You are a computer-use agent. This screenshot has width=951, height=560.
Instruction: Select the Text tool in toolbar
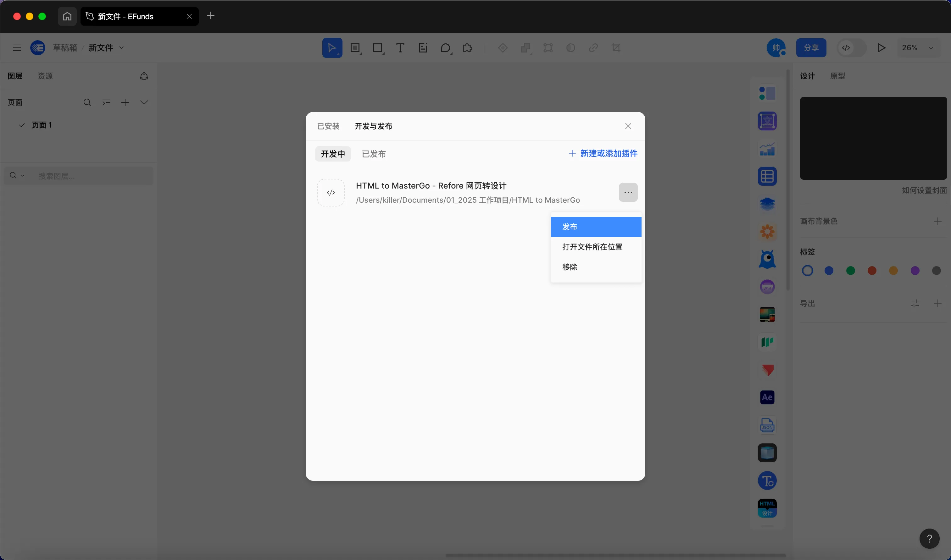tap(400, 48)
